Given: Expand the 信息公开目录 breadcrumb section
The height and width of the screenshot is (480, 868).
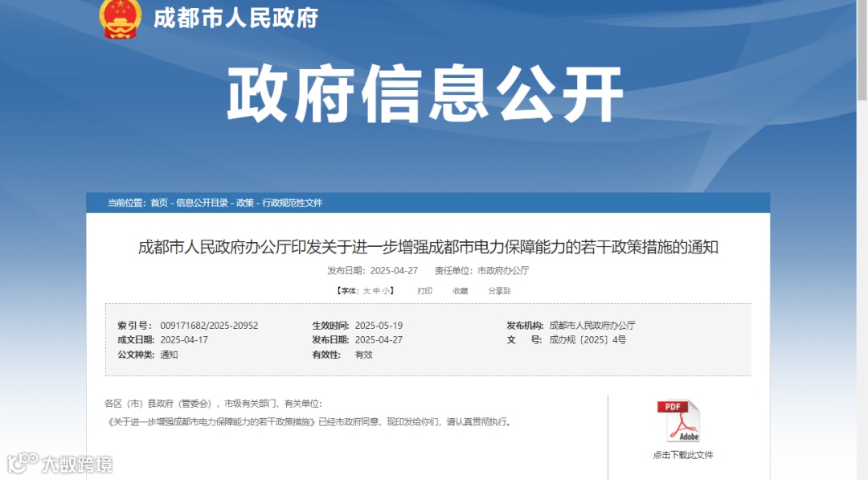Looking at the screenshot, I should 203,204.
